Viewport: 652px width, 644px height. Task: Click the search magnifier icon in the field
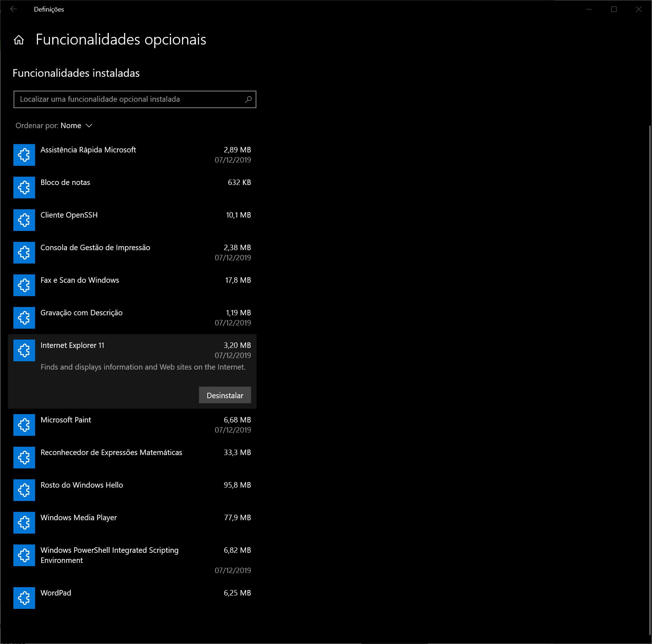pyautogui.click(x=248, y=99)
